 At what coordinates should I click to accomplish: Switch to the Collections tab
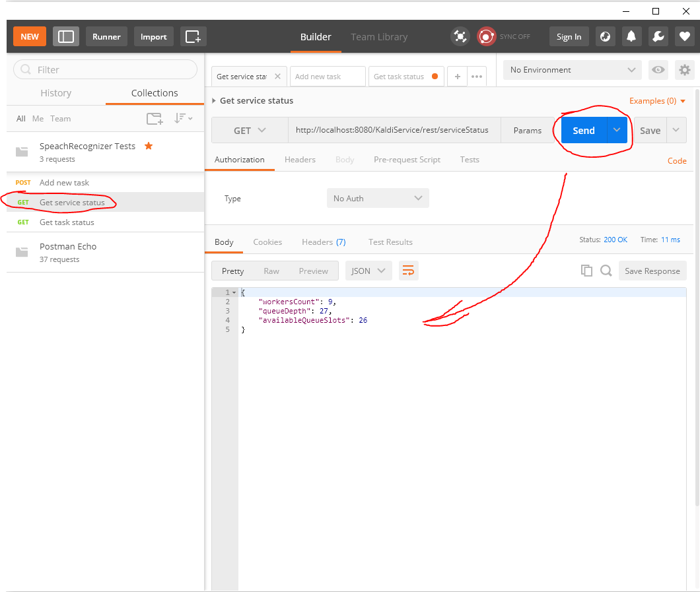point(155,93)
